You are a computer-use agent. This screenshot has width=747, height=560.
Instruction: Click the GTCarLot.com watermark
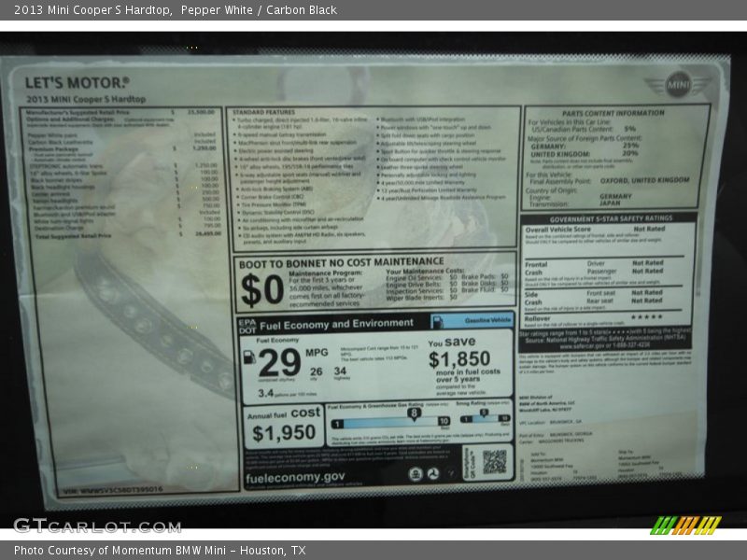click(x=97, y=525)
